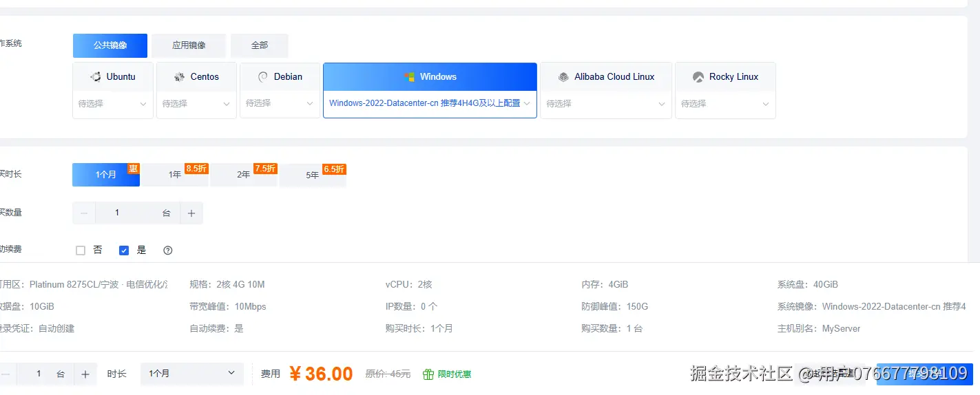The height and width of the screenshot is (395, 980).
Task: Uncheck the 是 auto-renew checkbox
Action: (x=124, y=250)
